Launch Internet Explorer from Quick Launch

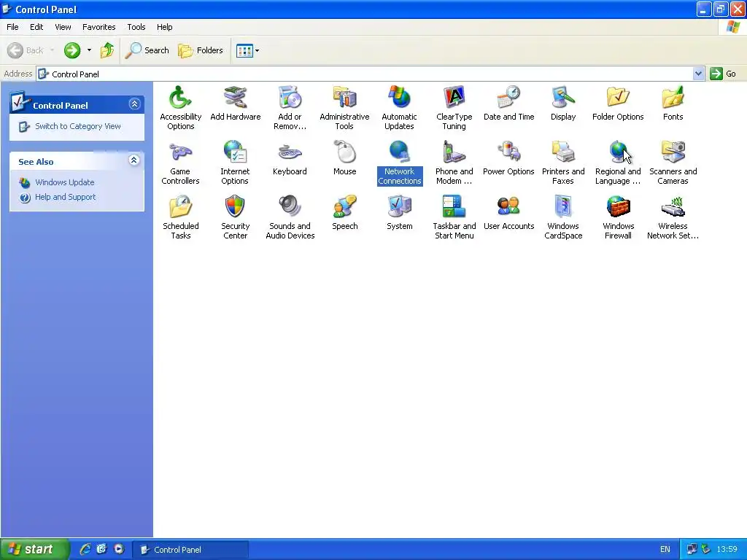point(85,550)
